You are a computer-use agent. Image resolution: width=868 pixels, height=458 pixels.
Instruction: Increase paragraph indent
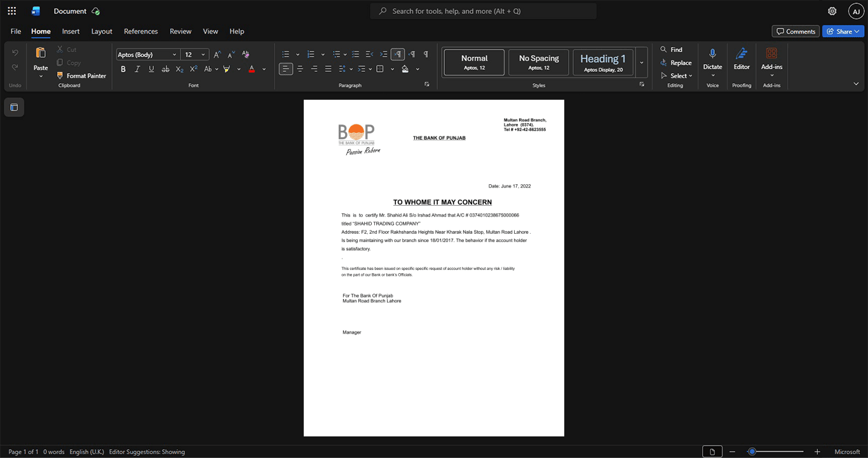[383, 55]
